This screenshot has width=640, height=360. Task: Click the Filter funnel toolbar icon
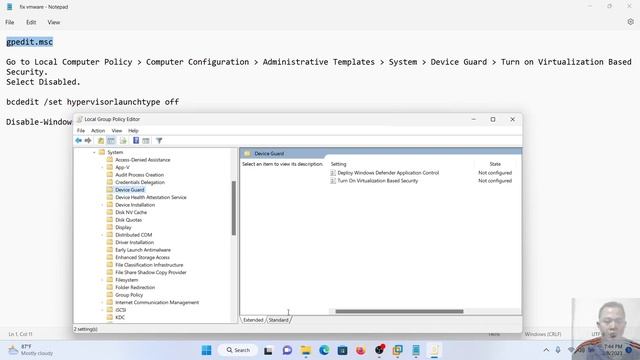159,140
